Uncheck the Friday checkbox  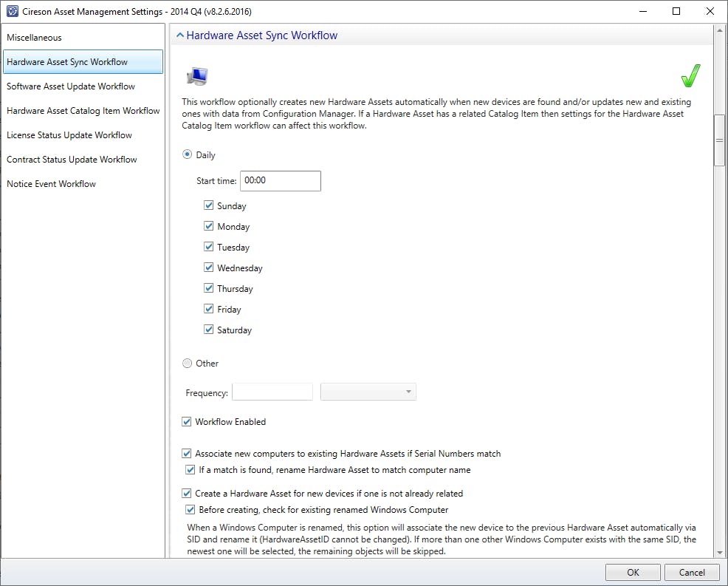point(209,309)
